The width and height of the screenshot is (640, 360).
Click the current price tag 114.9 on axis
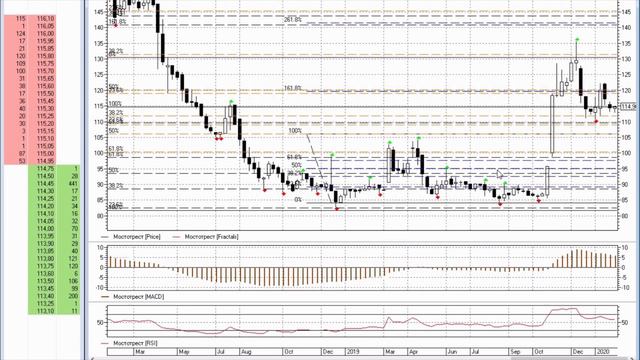[629, 107]
